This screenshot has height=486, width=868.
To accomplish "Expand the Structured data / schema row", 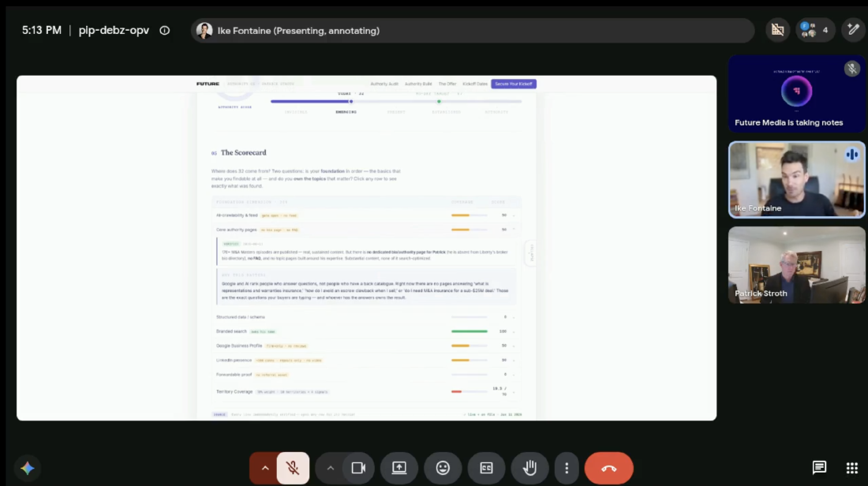I will 366,317.
